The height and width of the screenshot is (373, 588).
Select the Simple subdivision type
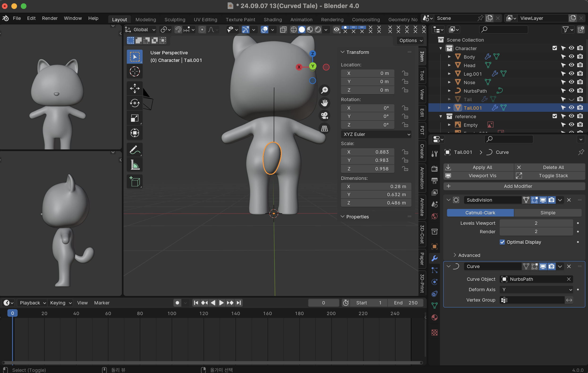(548, 213)
